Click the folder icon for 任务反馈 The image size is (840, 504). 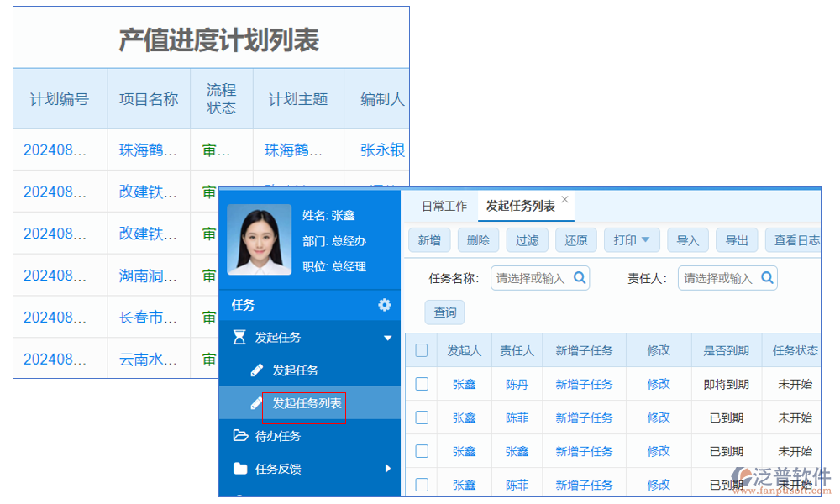240,469
